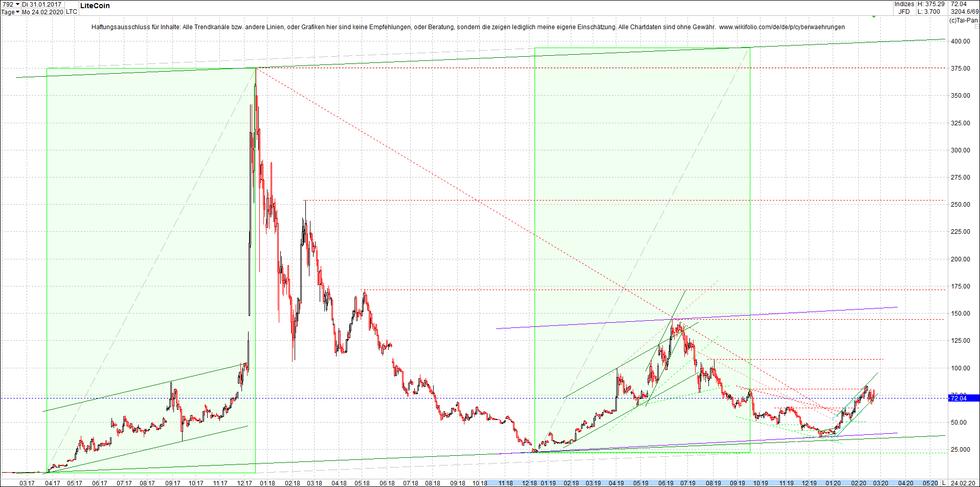Select the LTC symbol cell
Screen dimensions: 980x487
(x=71, y=12)
